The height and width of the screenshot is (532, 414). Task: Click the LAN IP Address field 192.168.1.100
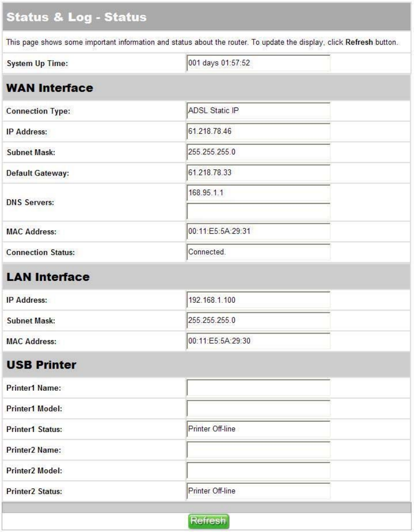(x=258, y=300)
